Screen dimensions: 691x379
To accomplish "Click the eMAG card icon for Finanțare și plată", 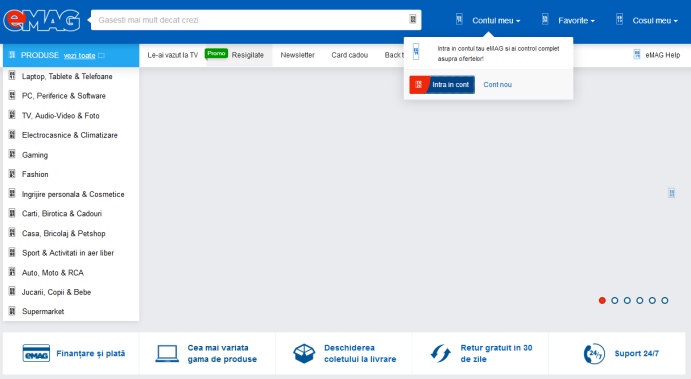I will coord(36,353).
